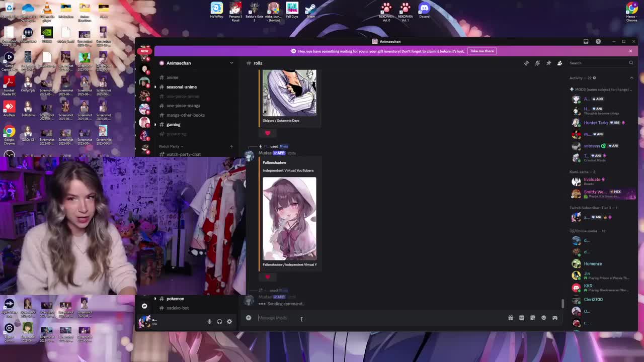Open the Discord inbox icon
Image resolution: width=644 pixels, height=362 pixels.
click(586, 41)
